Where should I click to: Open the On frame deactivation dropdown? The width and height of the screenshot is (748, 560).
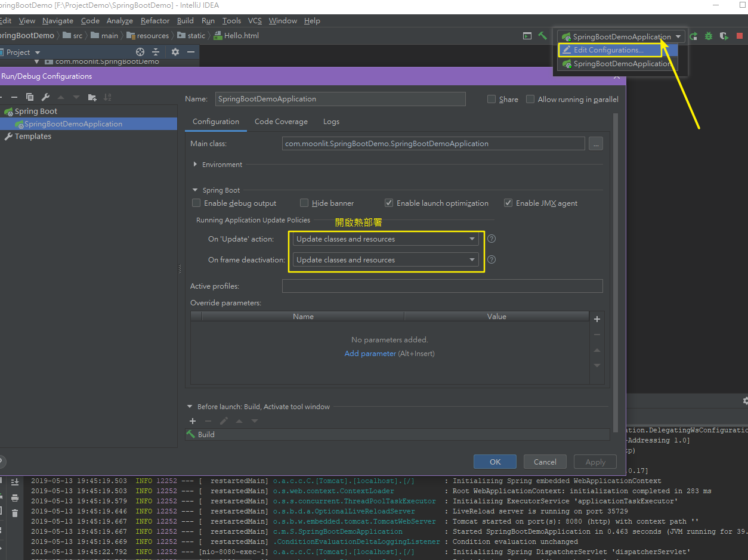coord(386,260)
